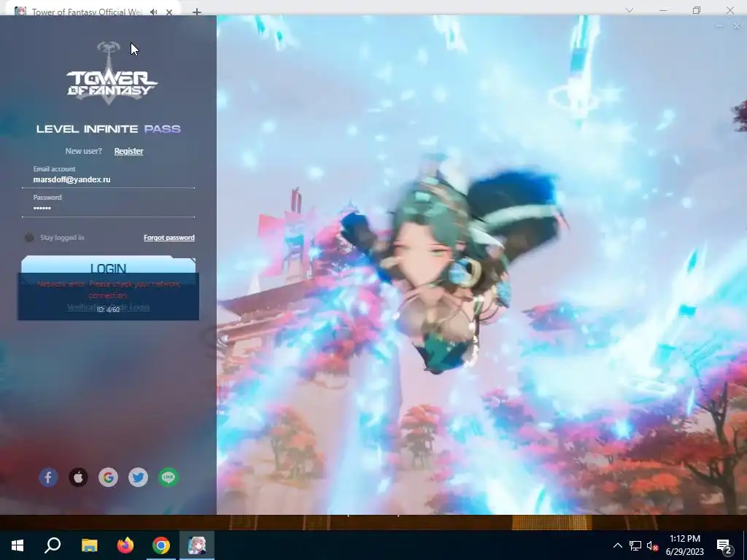Image resolution: width=747 pixels, height=560 pixels.
Task: Sign in with the Apple icon
Action: 78,477
